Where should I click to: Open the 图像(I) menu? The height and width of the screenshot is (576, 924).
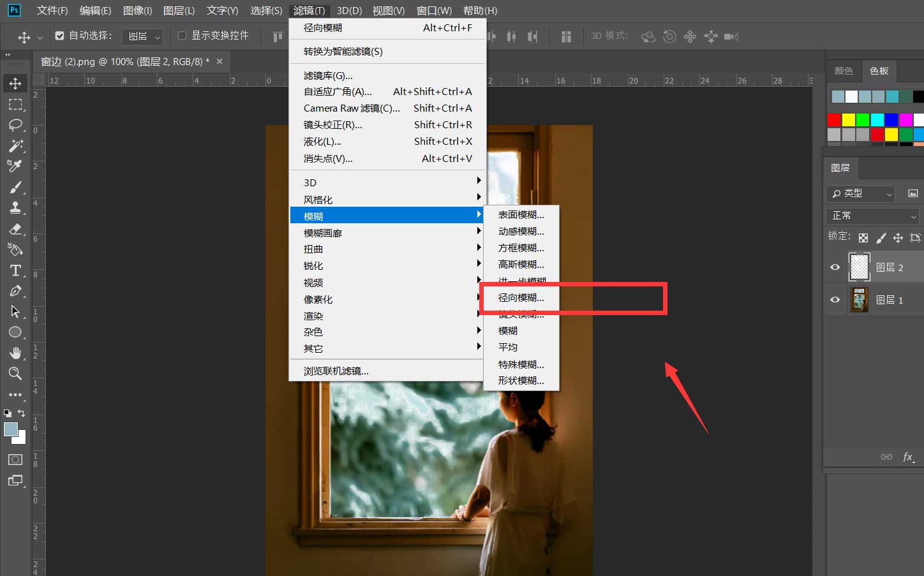pos(137,11)
